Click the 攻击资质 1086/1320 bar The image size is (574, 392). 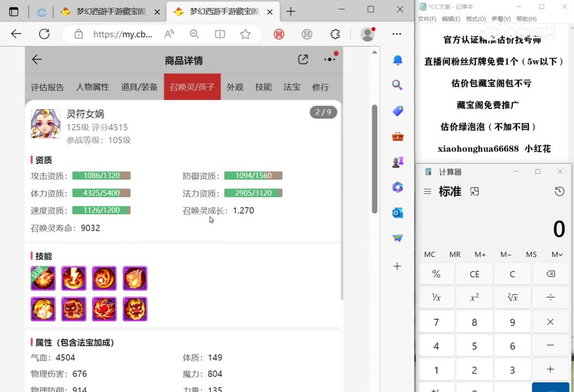point(101,176)
